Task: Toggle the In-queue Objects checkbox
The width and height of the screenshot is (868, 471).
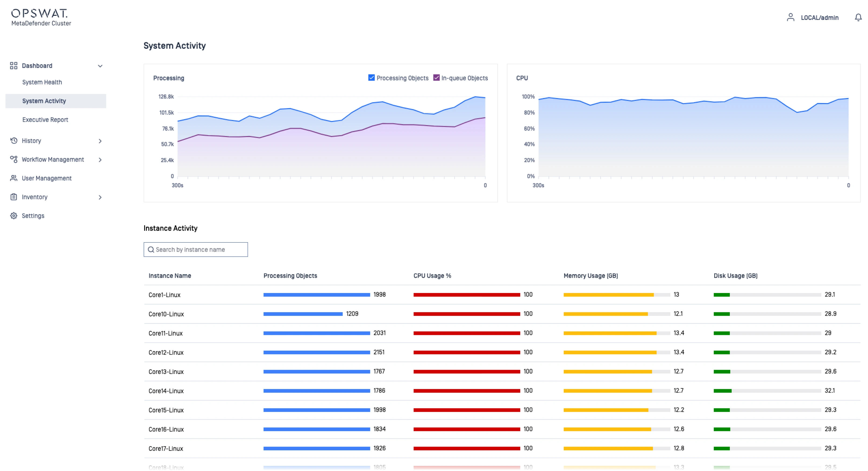Action: pos(436,78)
